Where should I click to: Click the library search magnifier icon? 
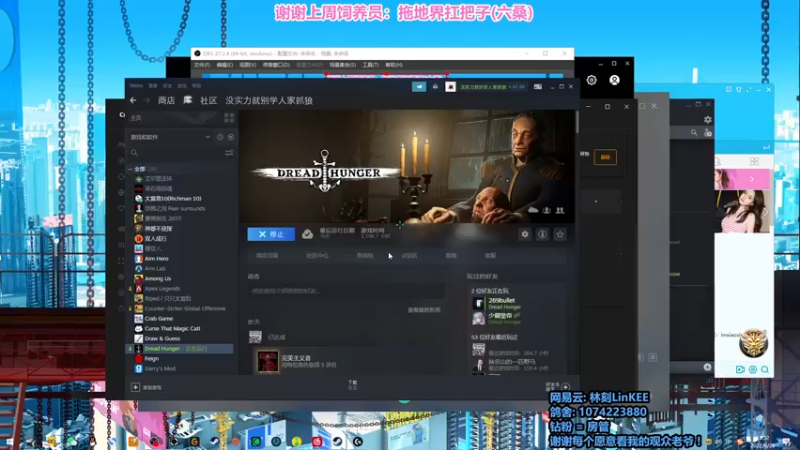[134, 153]
